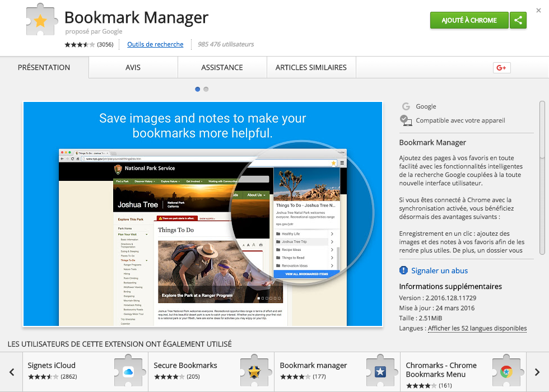
Task: Click the 'proposé par Google' text
Action: tap(94, 31)
